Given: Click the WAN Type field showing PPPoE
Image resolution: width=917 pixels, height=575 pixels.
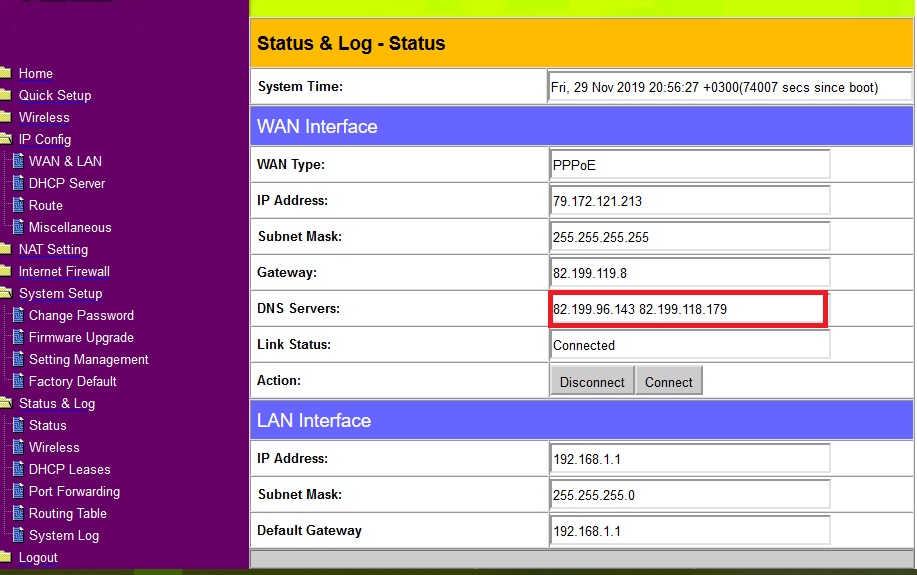Looking at the screenshot, I should click(690, 164).
